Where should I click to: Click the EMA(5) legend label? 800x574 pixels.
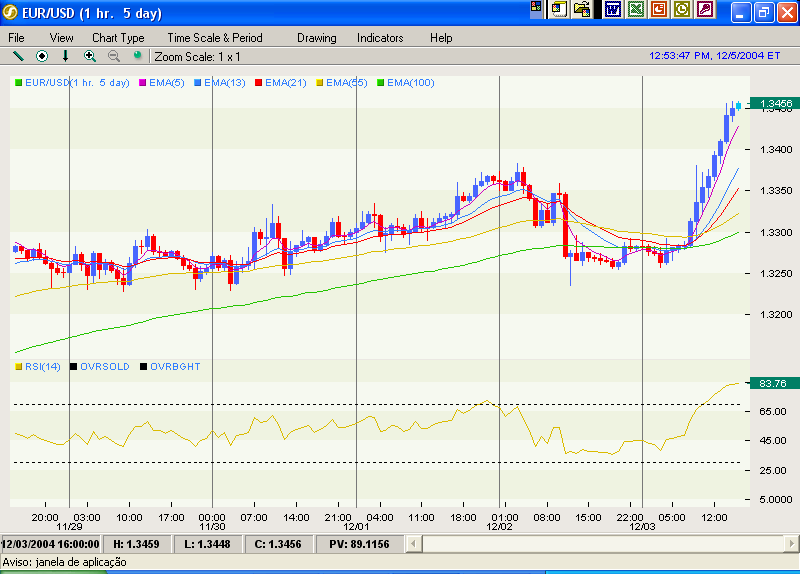coord(166,83)
